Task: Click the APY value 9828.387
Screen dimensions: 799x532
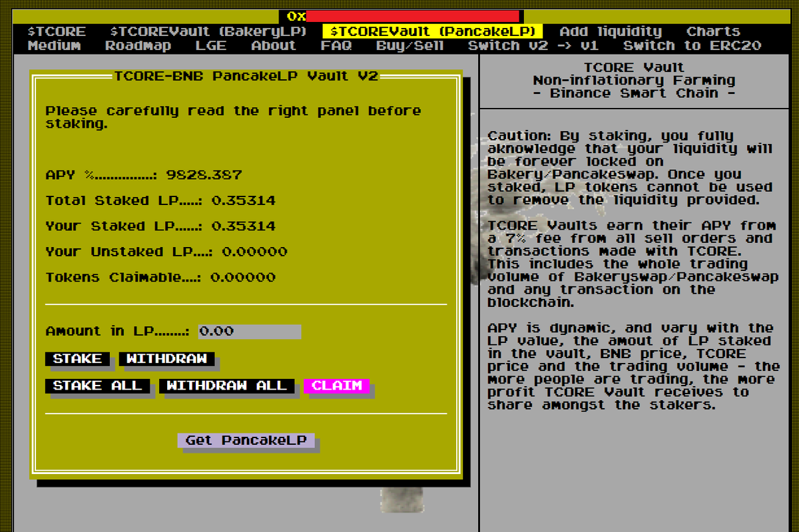Action: point(204,175)
